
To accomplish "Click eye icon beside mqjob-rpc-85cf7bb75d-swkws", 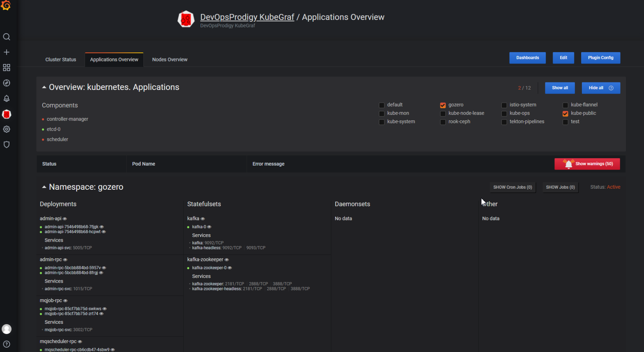I will point(105,309).
